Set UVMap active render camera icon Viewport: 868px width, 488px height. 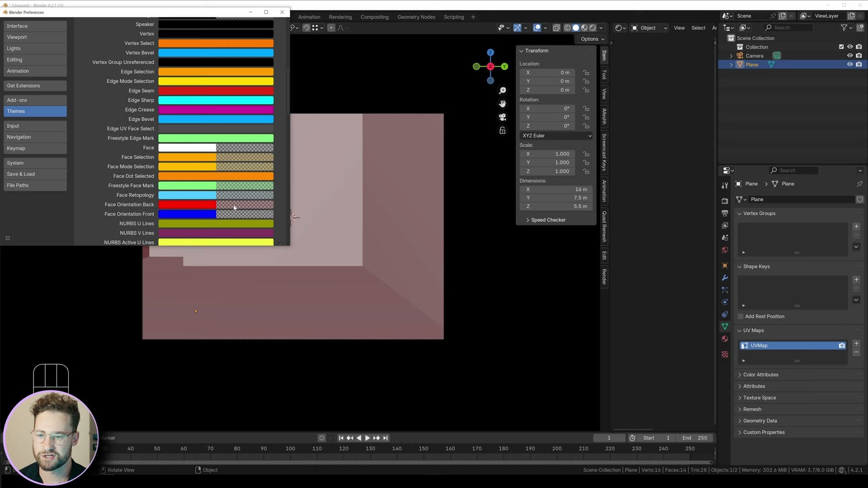pyautogui.click(x=842, y=346)
